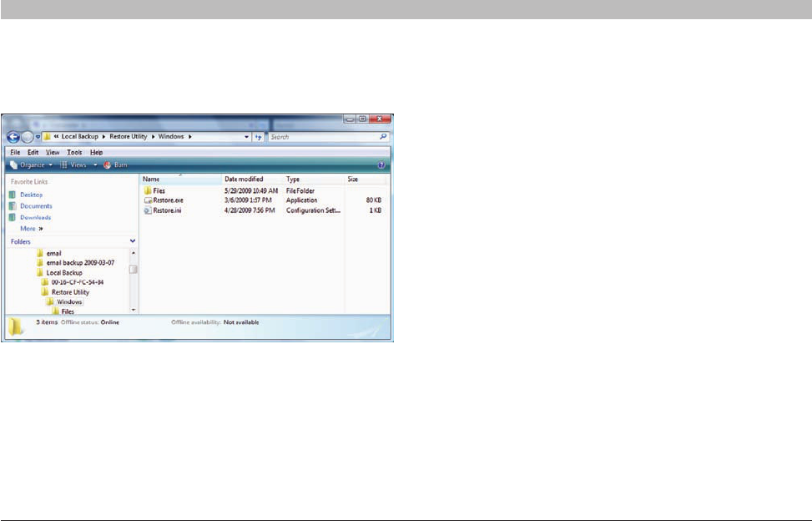
Task: Open the Downloads favorite link
Action: (35, 218)
